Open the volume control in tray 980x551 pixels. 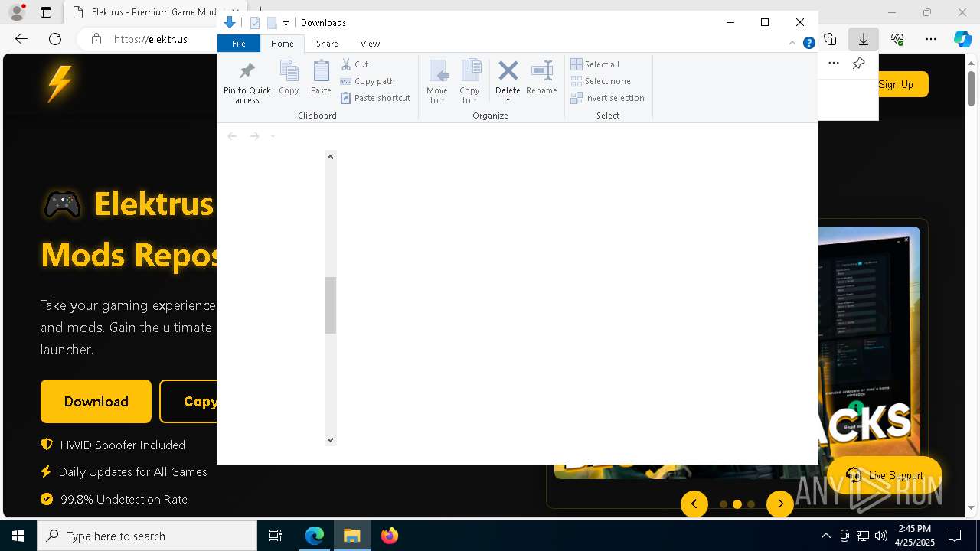pos(881,536)
